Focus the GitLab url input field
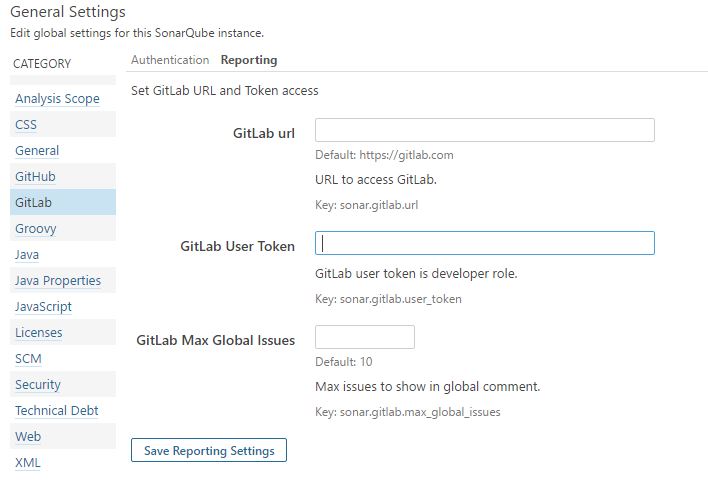This screenshot has height=502, width=708. pos(484,130)
